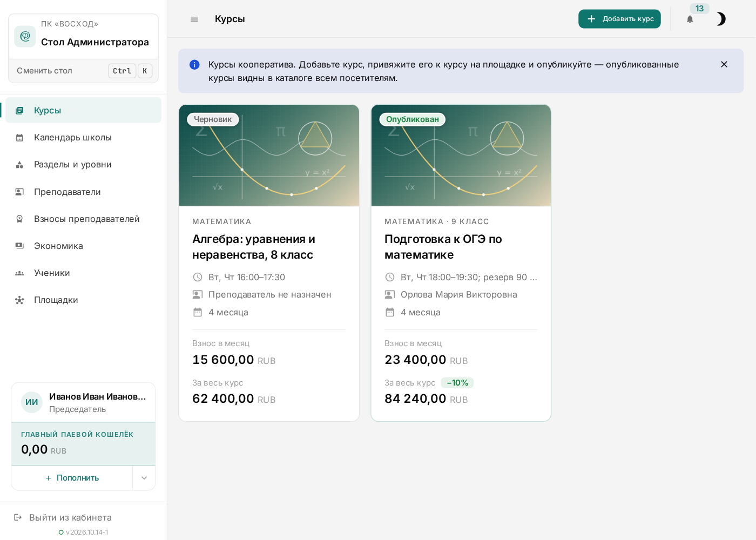Click the 13 notifications count badge
The image size is (756, 540).
click(x=699, y=9)
